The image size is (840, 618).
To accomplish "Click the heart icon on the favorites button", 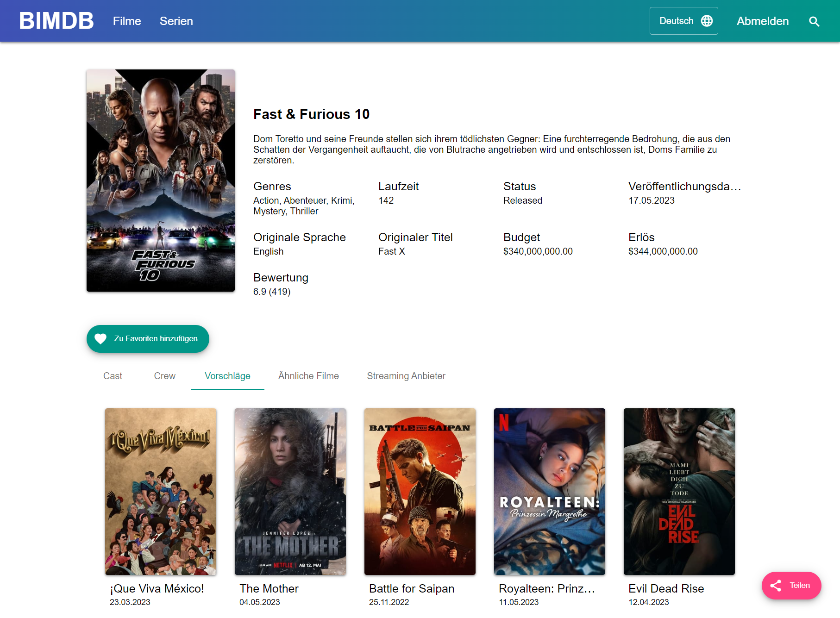I will click(x=100, y=339).
